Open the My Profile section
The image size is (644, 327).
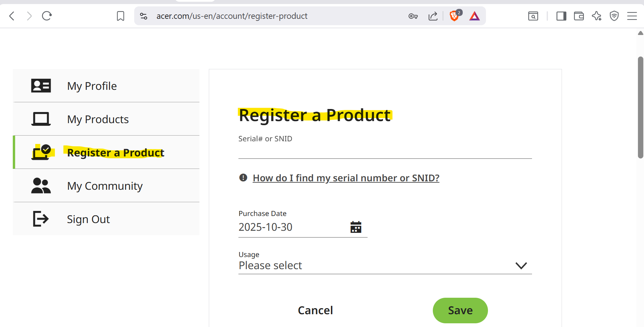[106, 86]
